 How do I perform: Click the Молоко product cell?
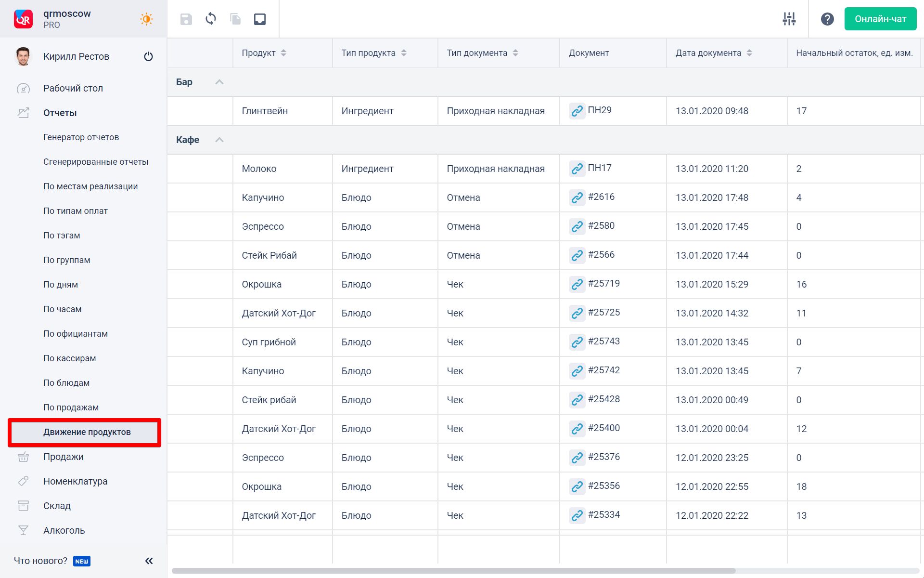pos(282,169)
